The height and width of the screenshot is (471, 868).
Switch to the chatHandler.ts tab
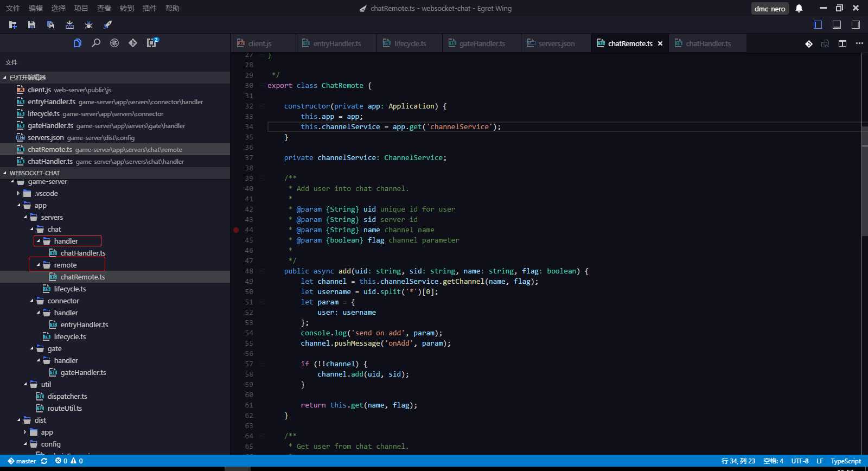click(x=708, y=43)
